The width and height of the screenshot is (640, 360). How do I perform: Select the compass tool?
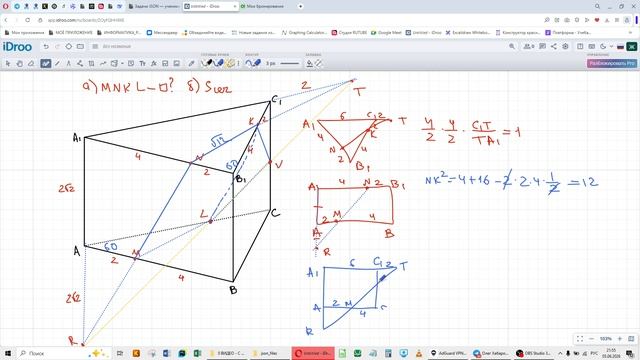pos(69,64)
